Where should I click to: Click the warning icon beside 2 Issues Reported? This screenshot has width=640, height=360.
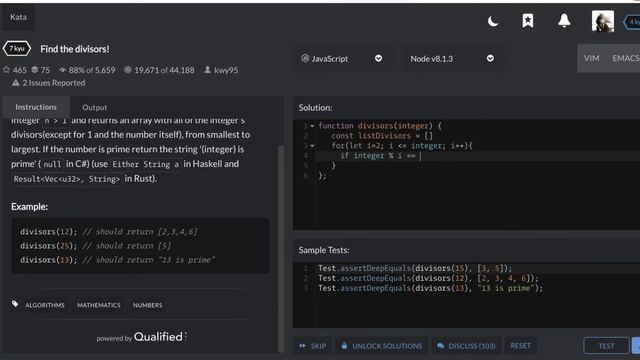[16, 83]
